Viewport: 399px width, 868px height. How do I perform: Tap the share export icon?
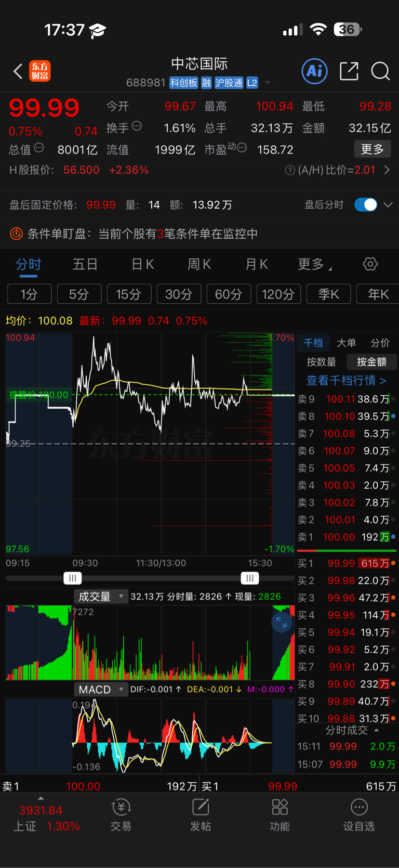[349, 71]
